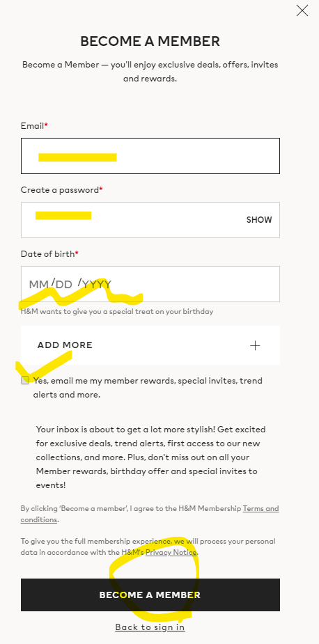This screenshot has width=319, height=644.
Task: Submit with the BECOME A MEMBER button
Action: [150, 595]
